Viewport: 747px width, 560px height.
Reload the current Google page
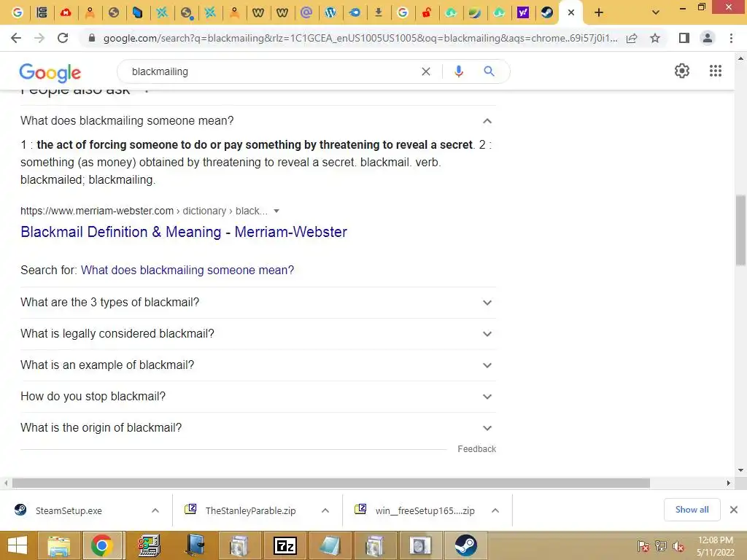[63, 38]
